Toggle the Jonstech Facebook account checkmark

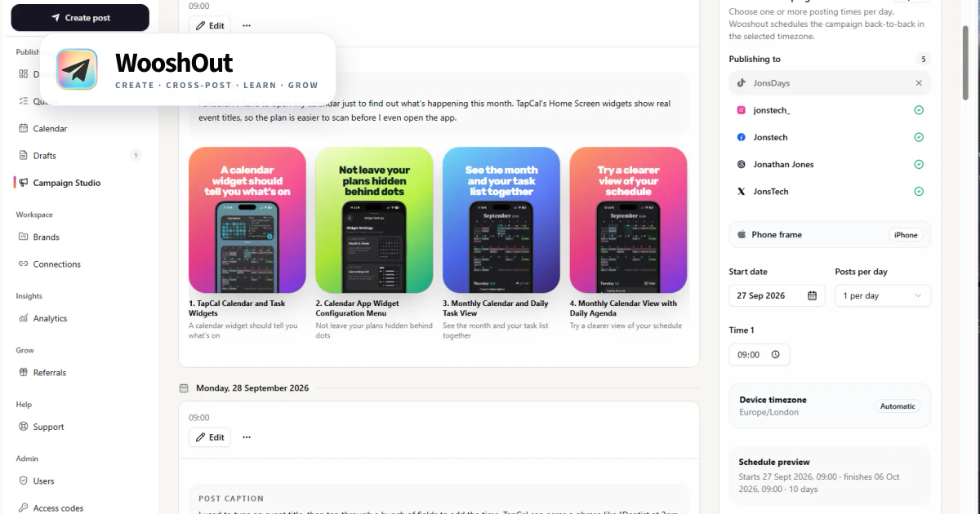pos(919,137)
